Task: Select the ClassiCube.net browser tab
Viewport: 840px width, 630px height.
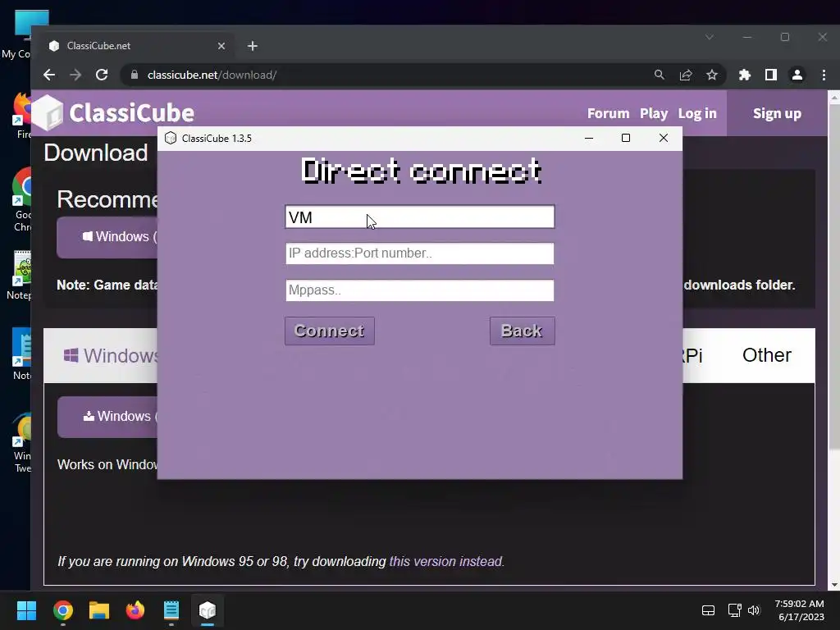Action: tap(136, 46)
